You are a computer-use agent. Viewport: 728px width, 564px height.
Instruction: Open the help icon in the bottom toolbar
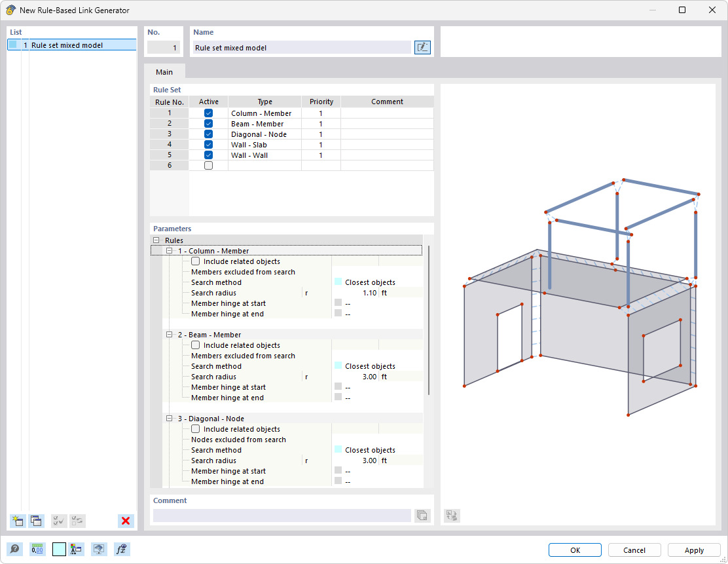pyautogui.click(x=15, y=550)
